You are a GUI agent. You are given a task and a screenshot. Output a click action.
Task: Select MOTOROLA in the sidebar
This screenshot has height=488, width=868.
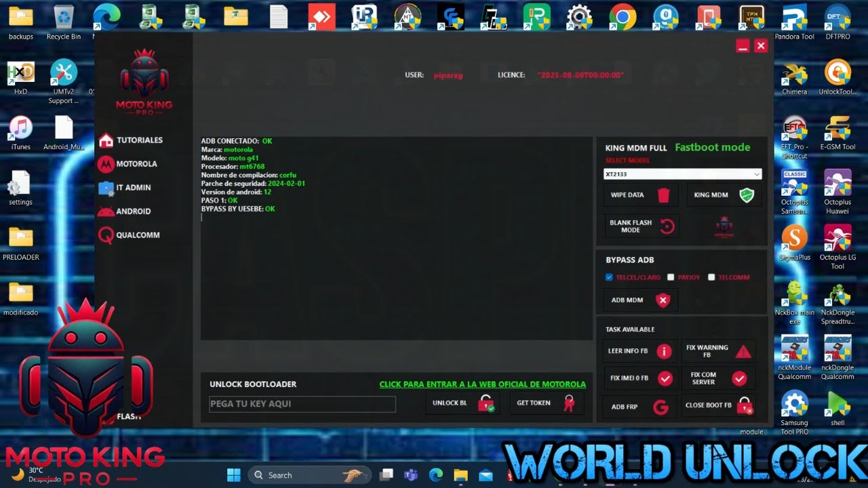127,164
